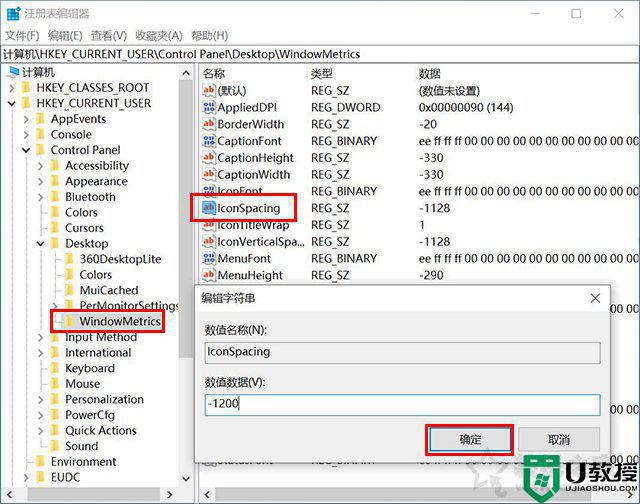640x504 pixels.
Task: Click the 数值名称(N) field showing IconSpacing
Action: [x=402, y=353]
